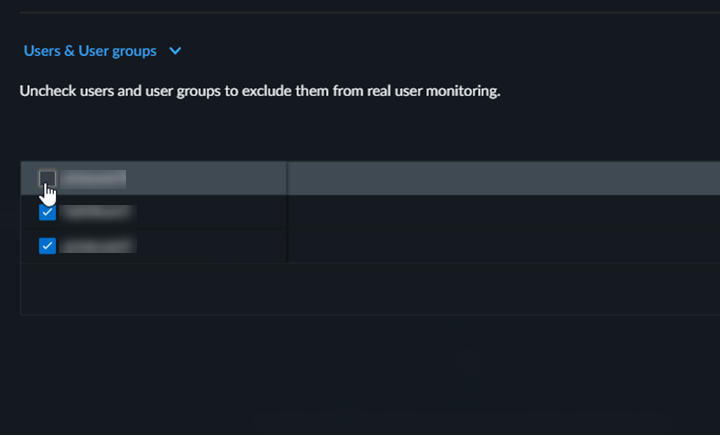Toggle the select-all checkbox in table header
Viewport: 720px width, 436px height.
click(x=47, y=178)
